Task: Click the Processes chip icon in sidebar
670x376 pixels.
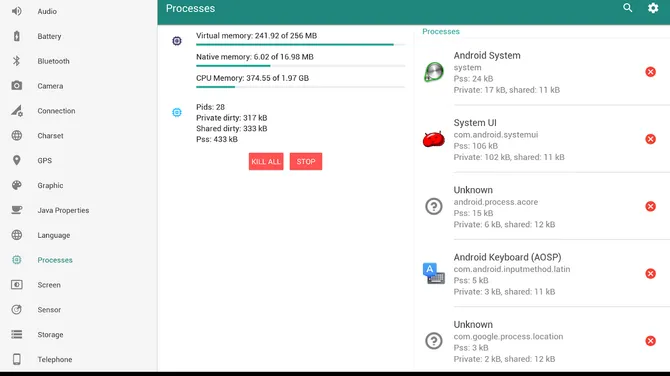Action: pos(17,259)
